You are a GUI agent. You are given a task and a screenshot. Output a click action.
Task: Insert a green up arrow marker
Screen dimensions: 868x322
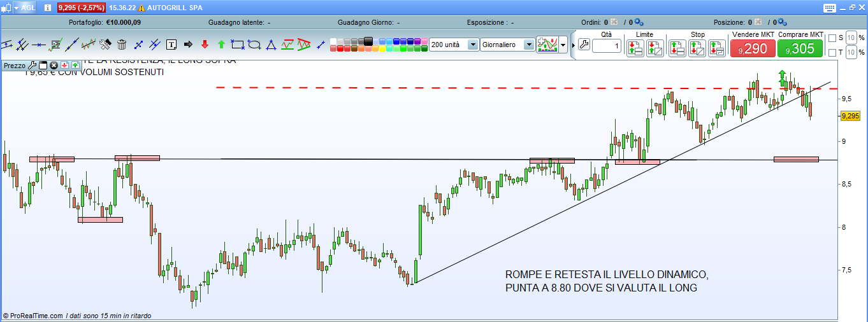[221, 45]
